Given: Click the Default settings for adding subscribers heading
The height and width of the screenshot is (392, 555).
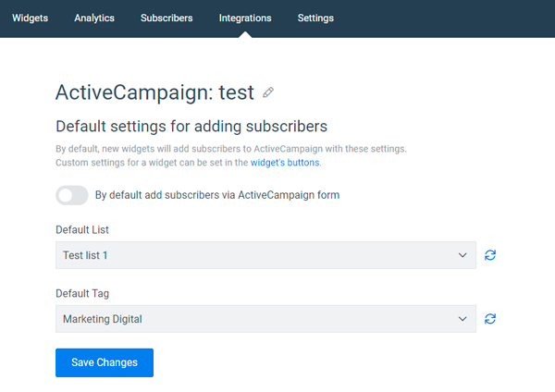Looking at the screenshot, I should pyautogui.click(x=191, y=127).
